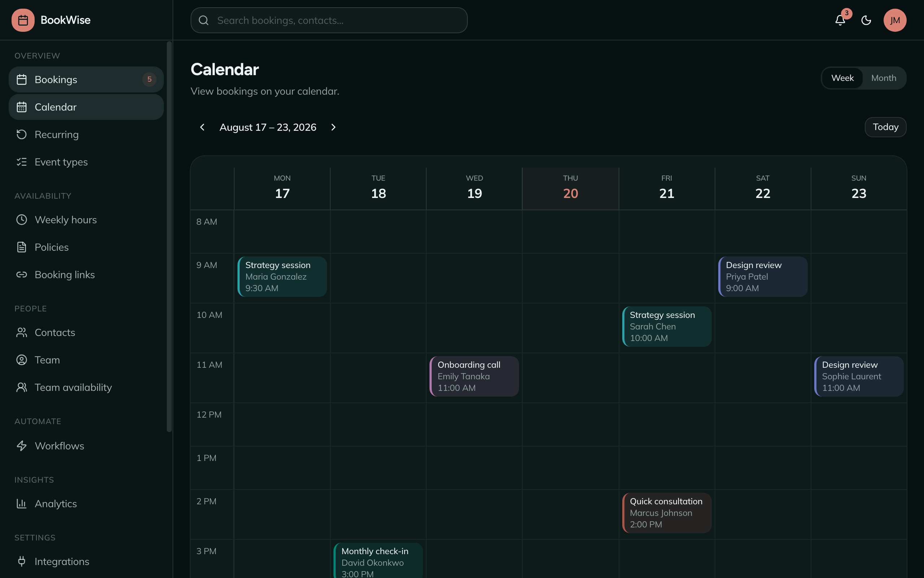
Task: Click the Policies document icon
Action: (x=22, y=247)
